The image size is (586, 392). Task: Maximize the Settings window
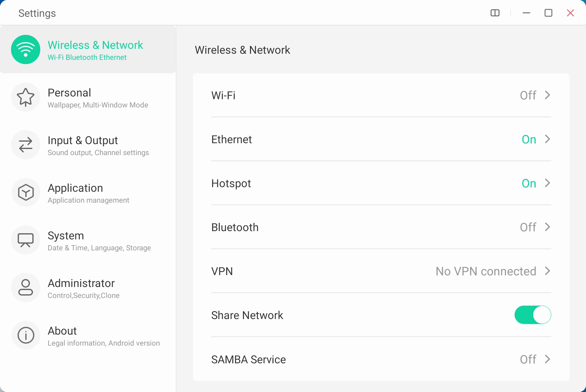(548, 13)
